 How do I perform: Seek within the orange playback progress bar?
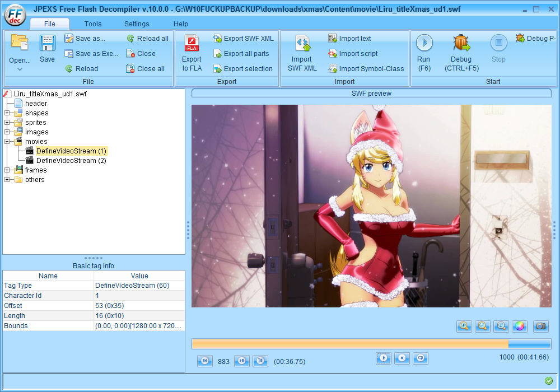click(350, 344)
